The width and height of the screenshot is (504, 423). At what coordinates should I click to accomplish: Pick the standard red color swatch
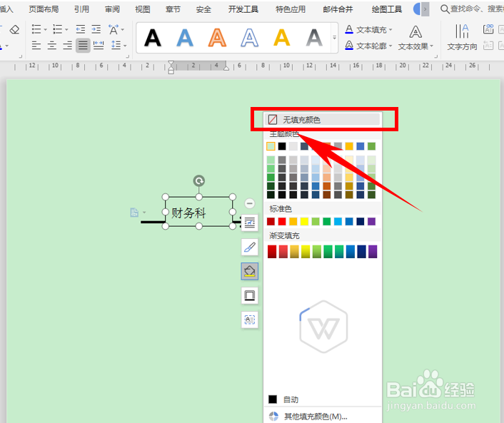(282, 221)
